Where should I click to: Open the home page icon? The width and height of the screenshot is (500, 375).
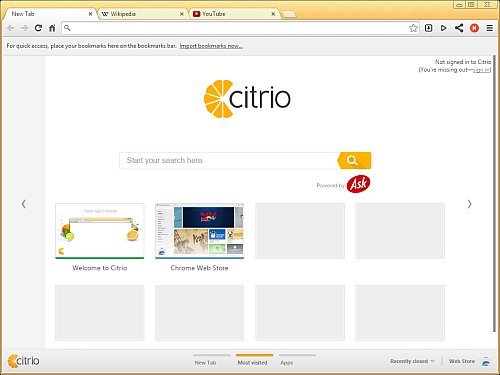point(52,28)
